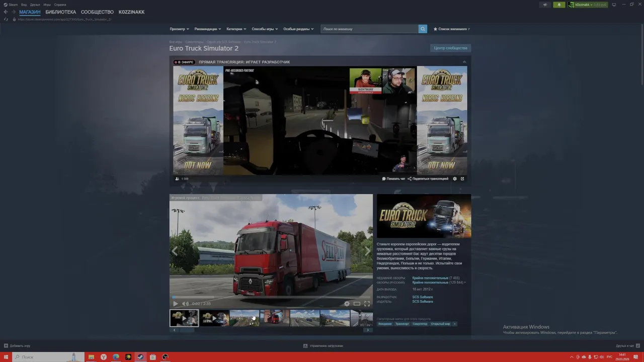The height and width of the screenshot is (362, 644).
Task: Open Друзья и чат at bottom right
Action: tap(627, 346)
